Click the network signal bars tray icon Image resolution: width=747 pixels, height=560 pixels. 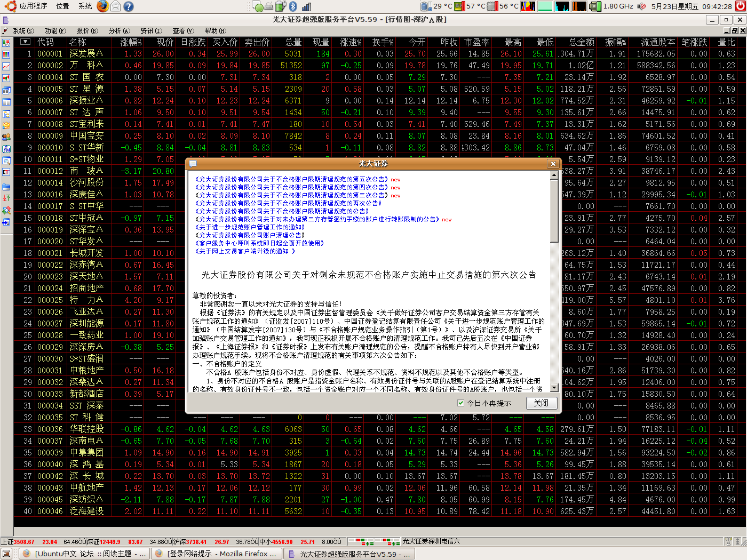click(306, 6)
